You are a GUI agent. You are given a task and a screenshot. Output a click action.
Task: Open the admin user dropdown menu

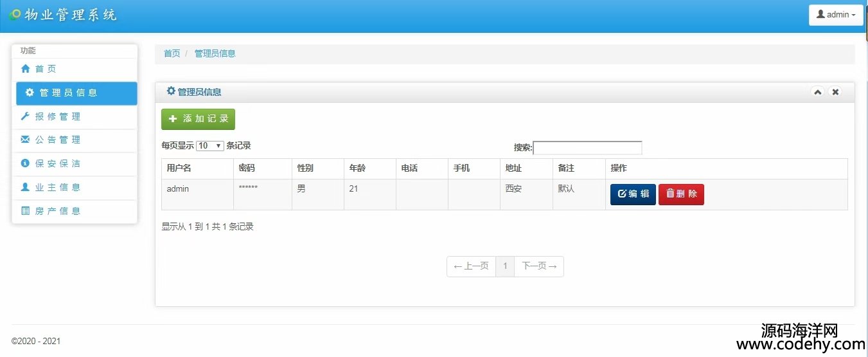tap(835, 15)
